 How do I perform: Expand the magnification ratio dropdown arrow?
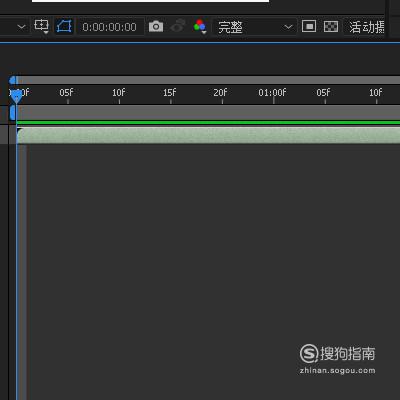point(21,27)
